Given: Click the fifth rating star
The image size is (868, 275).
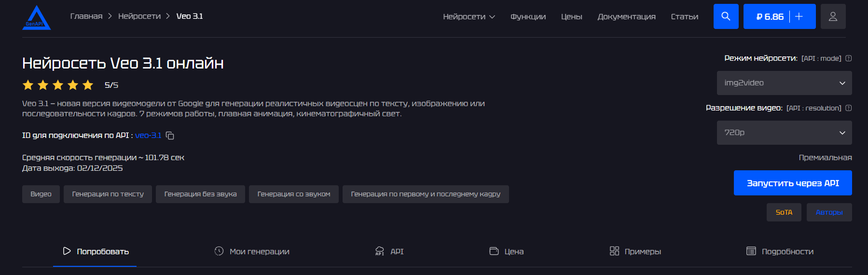Looking at the screenshot, I should click(x=88, y=85).
